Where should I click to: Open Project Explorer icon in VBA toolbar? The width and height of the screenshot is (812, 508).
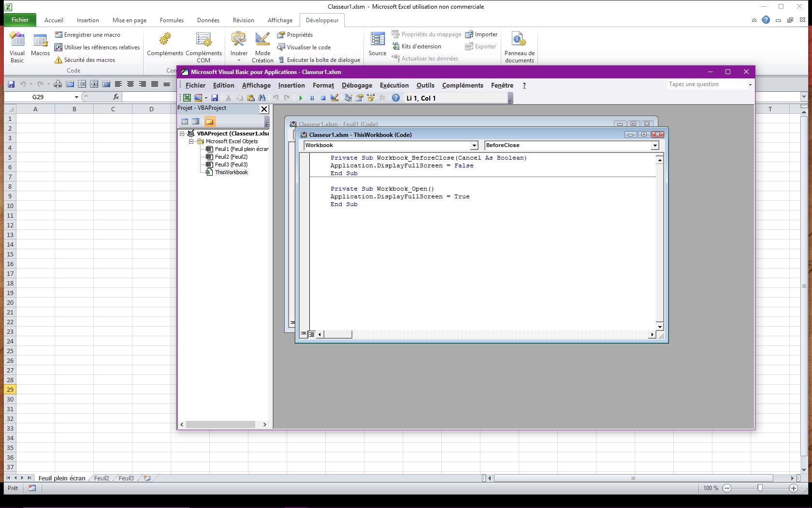coord(348,98)
